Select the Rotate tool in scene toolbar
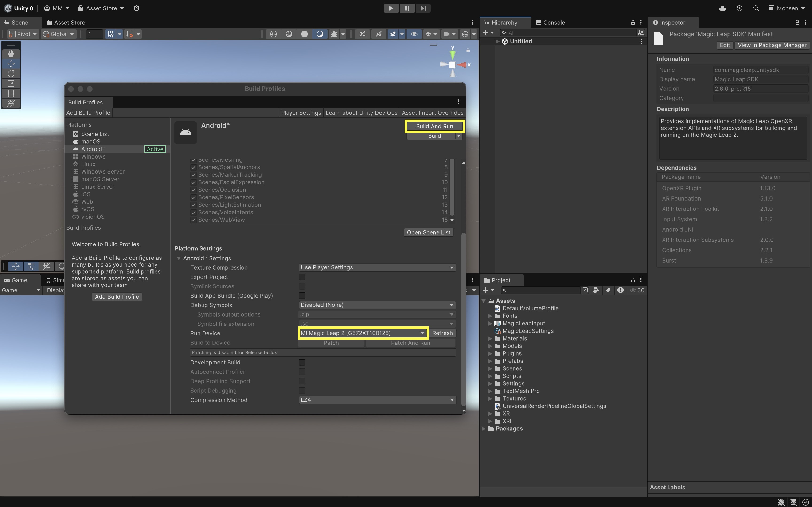The width and height of the screenshot is (812, 507). (11, 74)
